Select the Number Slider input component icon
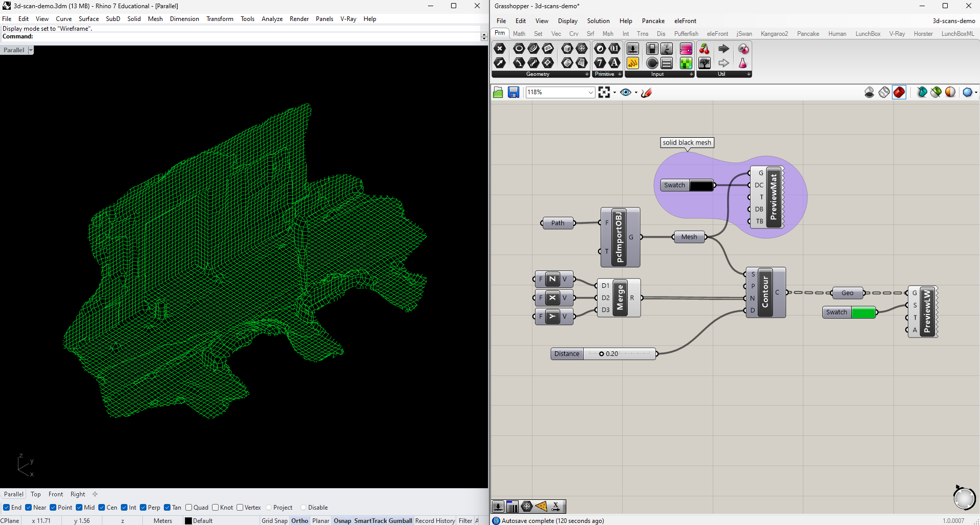This screenshot has height=525, width=980. [633, 49]
